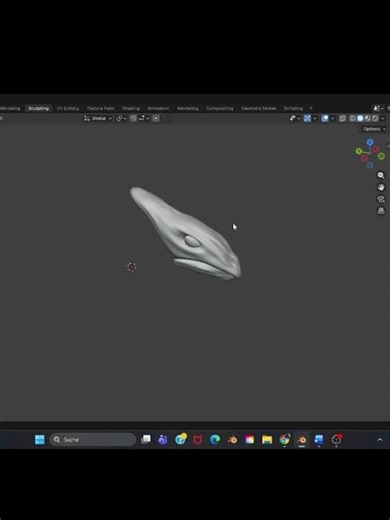Open the Global transform orientation dropdown
Image resolution: width=390 pixels, height=520 pixels.
(x=98, y=118)
